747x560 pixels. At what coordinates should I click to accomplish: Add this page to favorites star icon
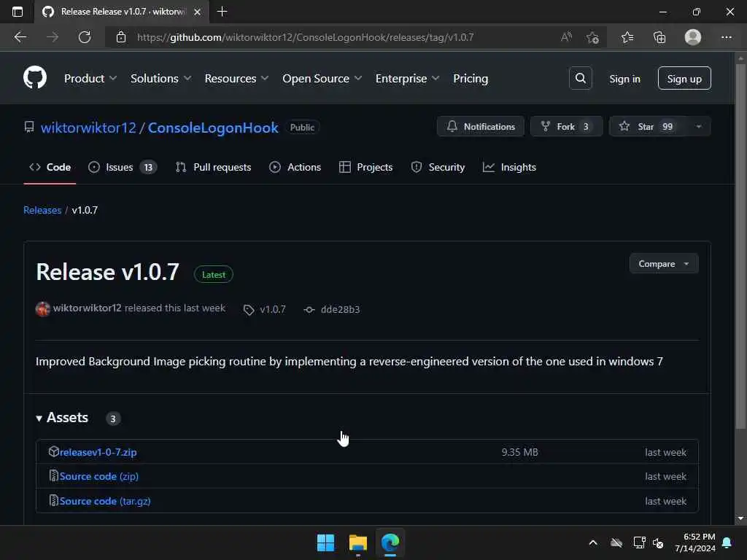point(592,37)
